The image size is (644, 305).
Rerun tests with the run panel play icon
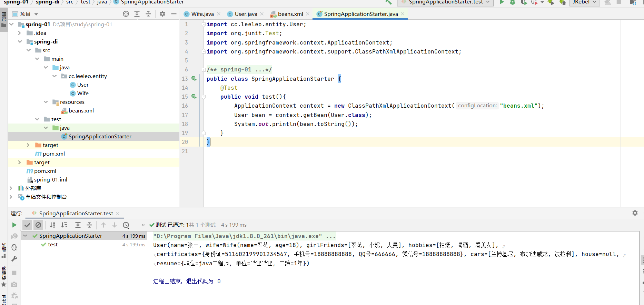tap(14, 225)
